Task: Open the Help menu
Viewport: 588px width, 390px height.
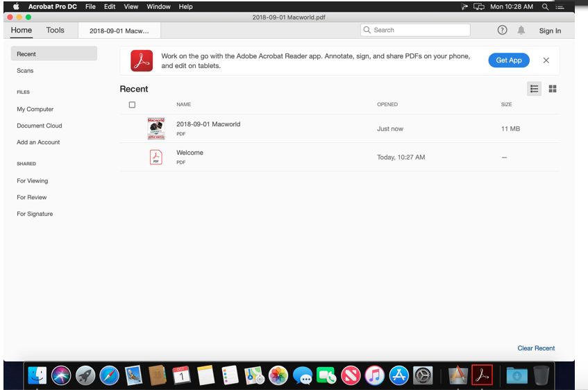Action: pos(185,6)
